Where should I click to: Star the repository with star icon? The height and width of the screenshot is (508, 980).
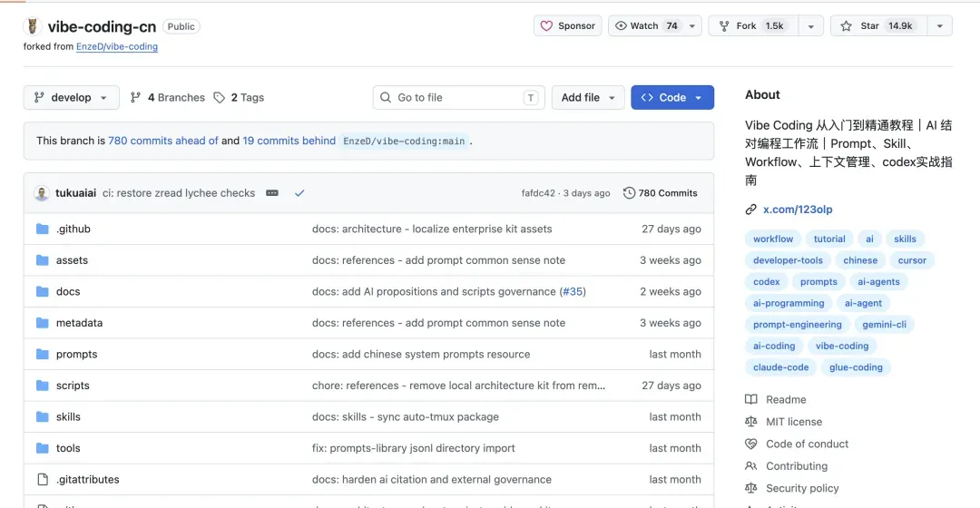click(x=847, y=25)
